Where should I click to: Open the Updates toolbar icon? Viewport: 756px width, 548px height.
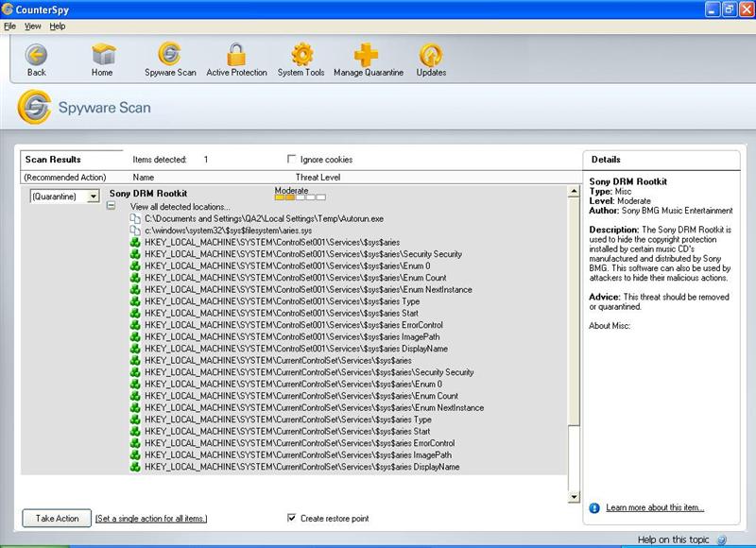431,55
